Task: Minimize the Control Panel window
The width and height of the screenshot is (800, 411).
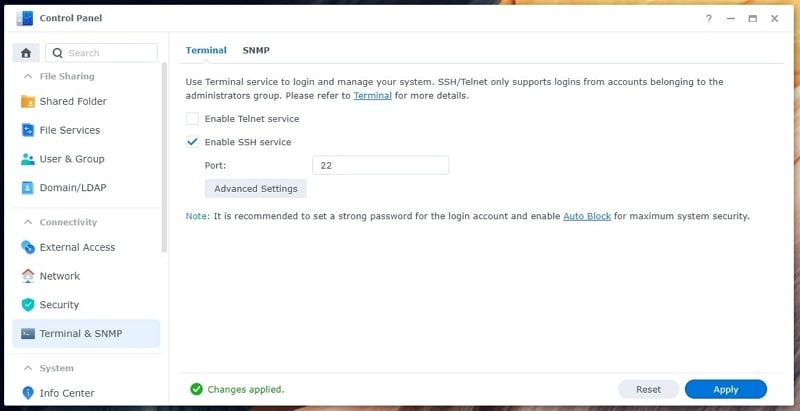Action: 731,19
